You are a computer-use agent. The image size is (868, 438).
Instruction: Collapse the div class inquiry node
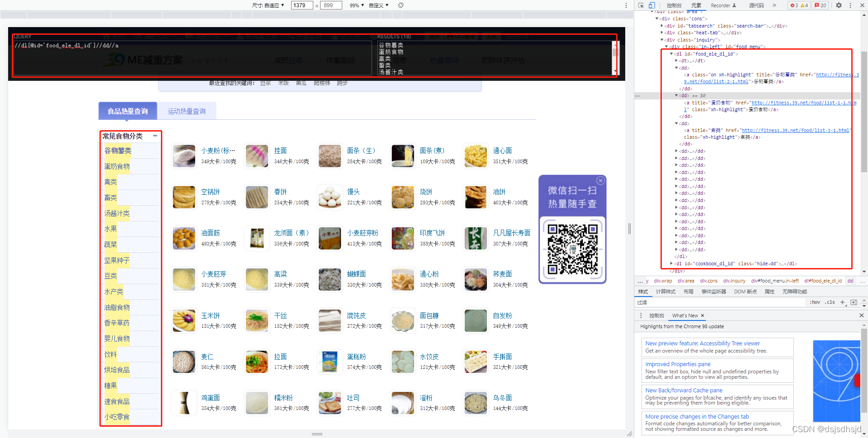pos(662,40)
